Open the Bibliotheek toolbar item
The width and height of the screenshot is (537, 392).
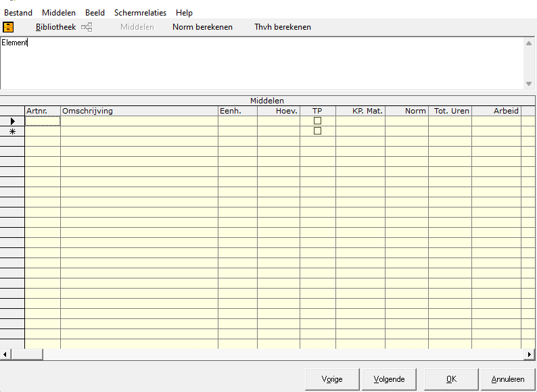point(55,27)
